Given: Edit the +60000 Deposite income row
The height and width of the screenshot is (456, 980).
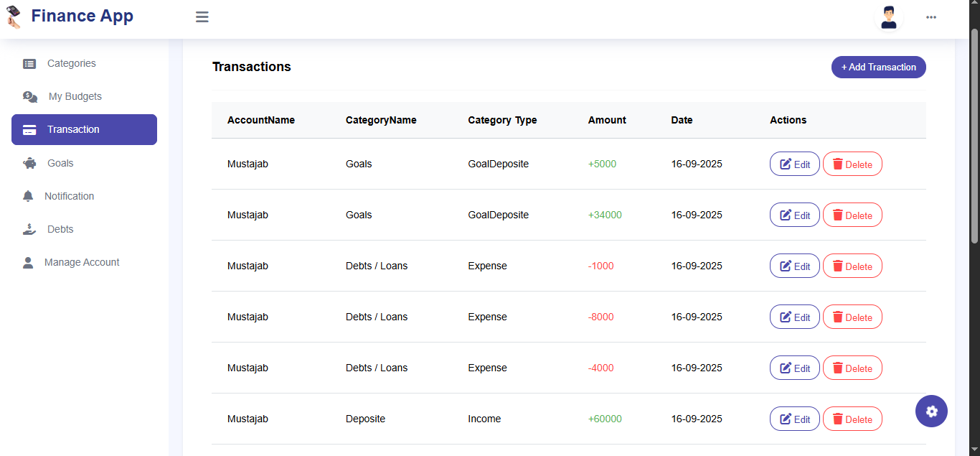Looking at the screenshot, I should tap(794, 419).
